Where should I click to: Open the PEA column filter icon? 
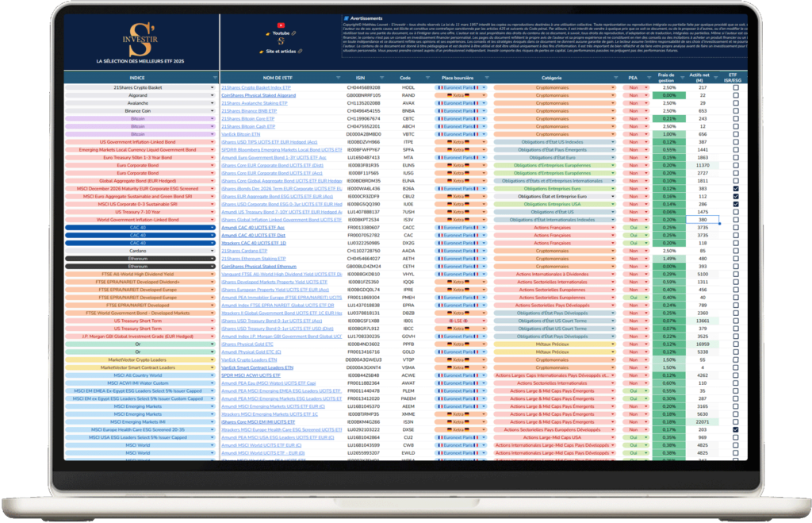pos(648,78)
